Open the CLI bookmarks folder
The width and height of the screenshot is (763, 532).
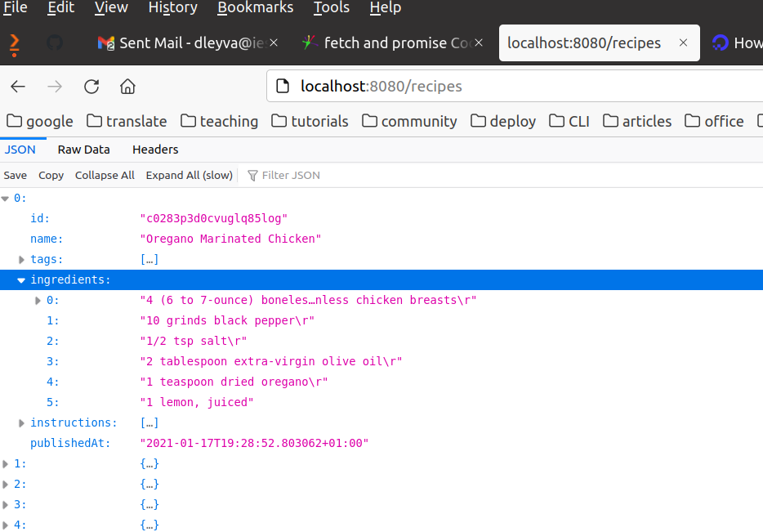point(569,121)
